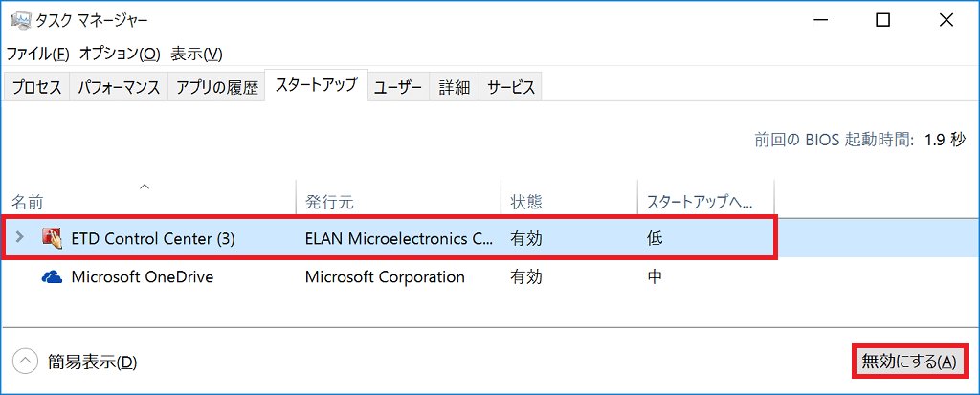Expand the ETD Control Center group chevron
Viewport: 980px width, 395px height.
[x=19, y=237]
